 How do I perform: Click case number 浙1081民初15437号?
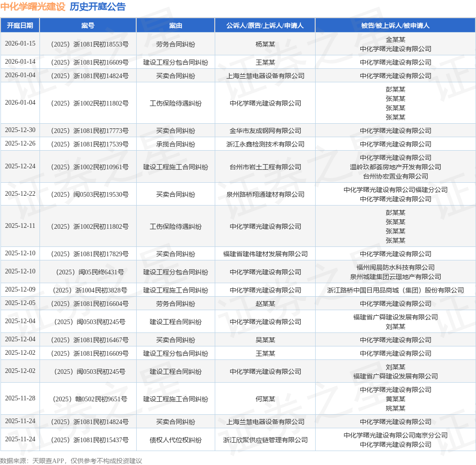pyautogui.click(x=90, y=440)
